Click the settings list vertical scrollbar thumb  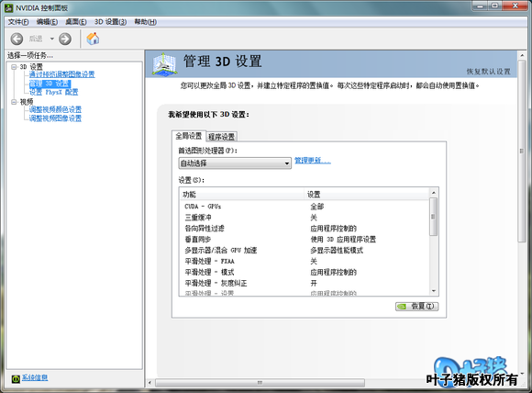pyautogui.click(x=433, y=217)
